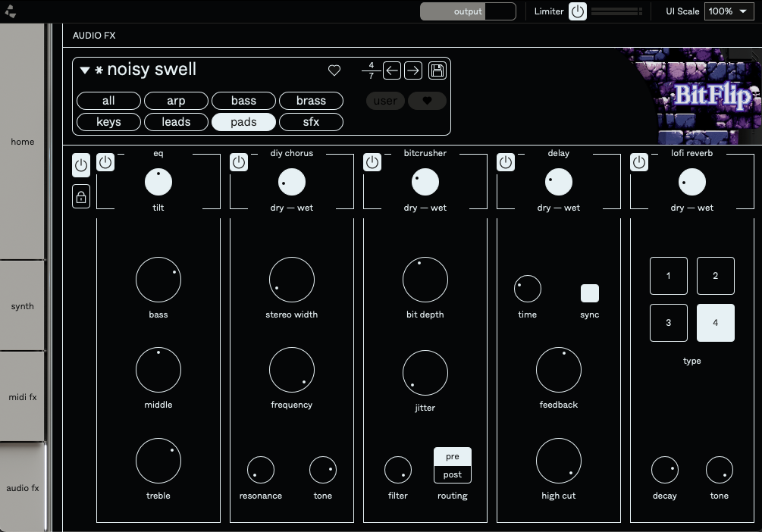
Task: Click the chorus frequency knob
Action: pos(292,370)
